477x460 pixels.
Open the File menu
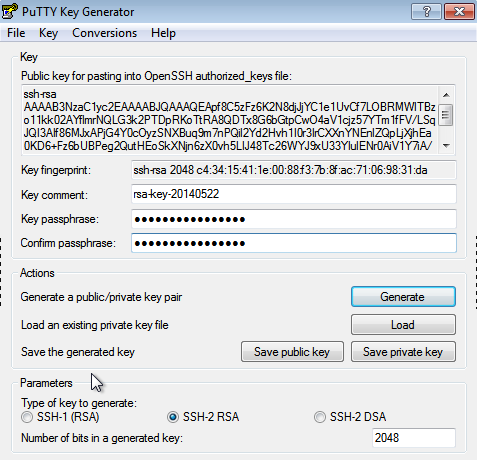tap(16, 33)
